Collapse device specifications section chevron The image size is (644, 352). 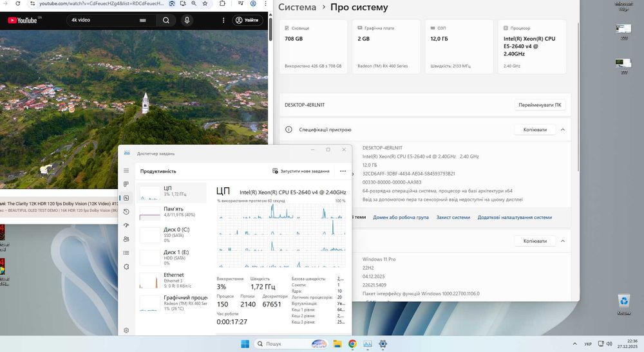tap(563, 129)
